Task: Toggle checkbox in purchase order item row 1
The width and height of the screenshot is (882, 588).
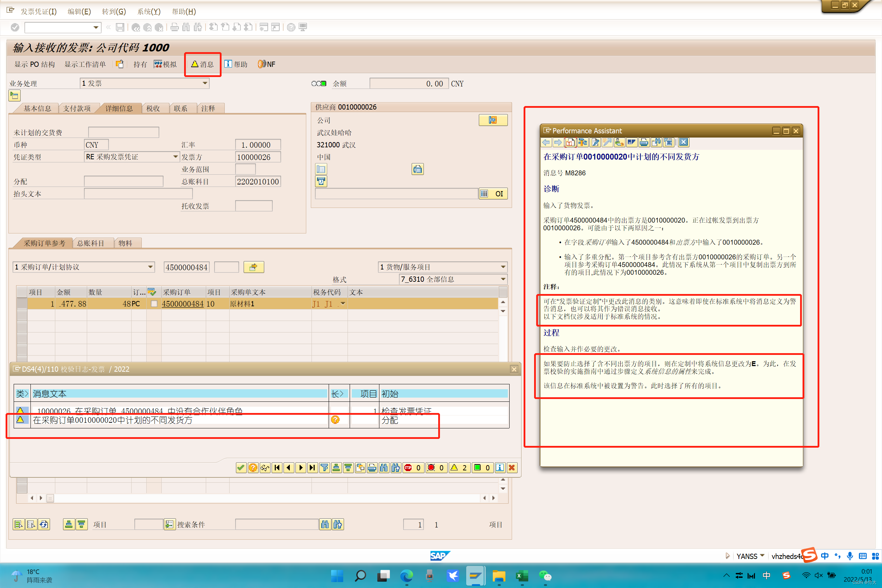Action: pyautogui.click(x=154, y=304)
